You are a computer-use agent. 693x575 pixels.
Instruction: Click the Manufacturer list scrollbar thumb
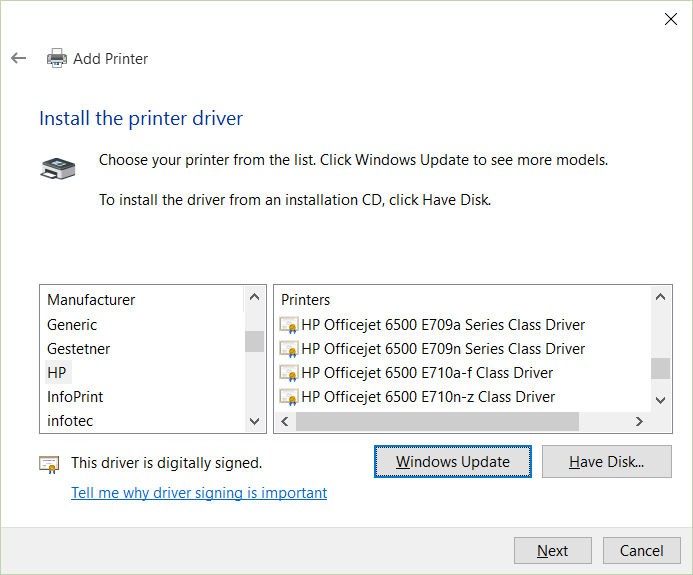pyautogui.click(x=254, y=341)
